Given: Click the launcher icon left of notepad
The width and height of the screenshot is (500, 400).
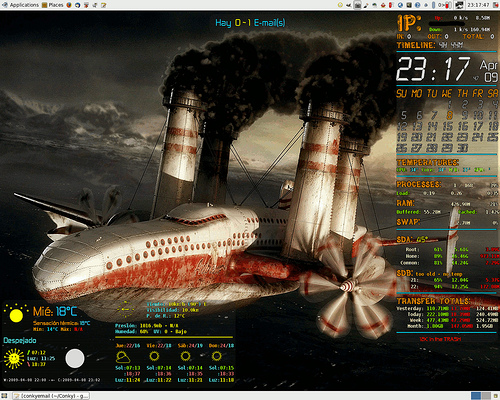Looking at the screenshot, I should 95,5.
